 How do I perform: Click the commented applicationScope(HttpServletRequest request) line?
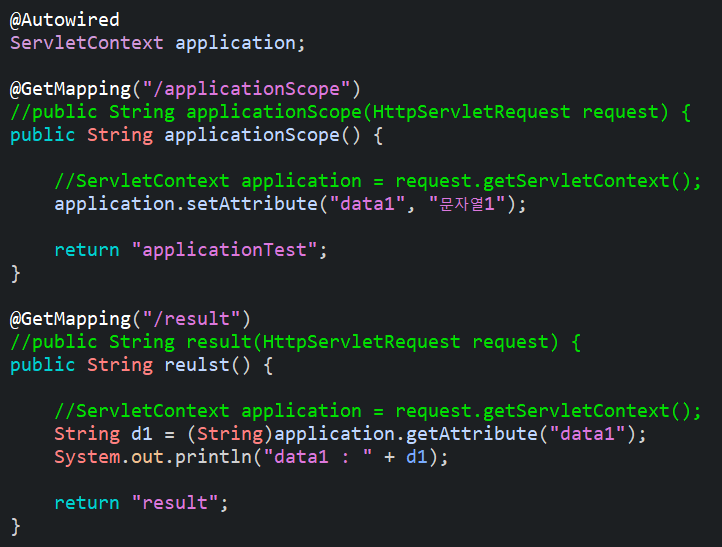pos(350,112)
